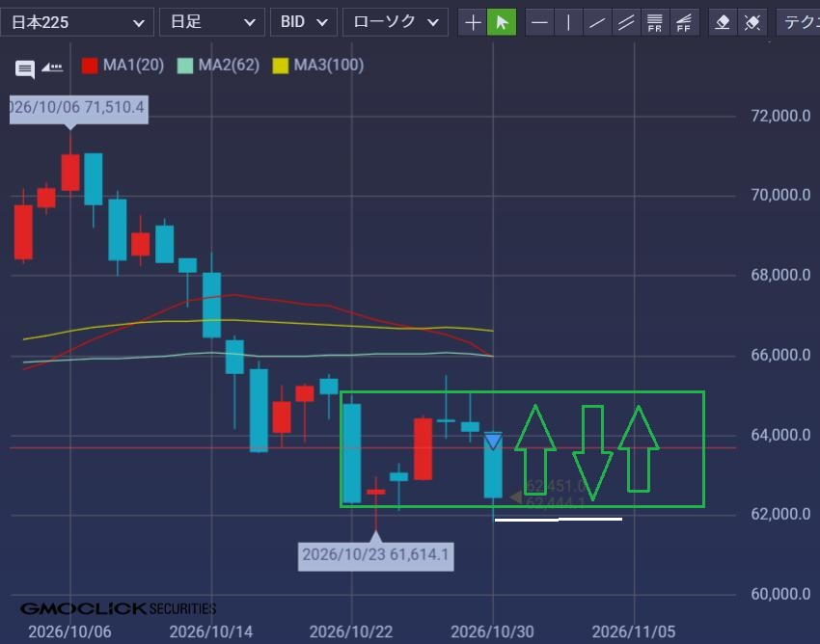Screen dimensions: 820x644
Task: Click the 2026/10/06 71,510.4 high label
Action: [79, 108]
